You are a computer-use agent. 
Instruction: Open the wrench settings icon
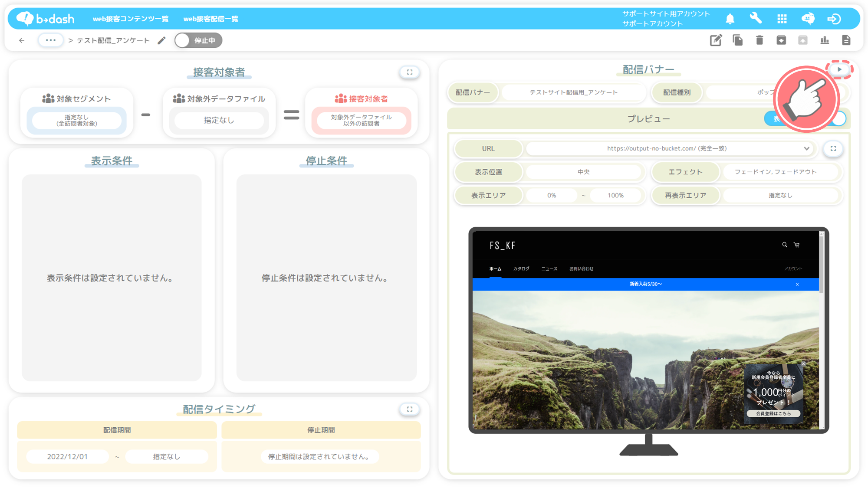756,18
